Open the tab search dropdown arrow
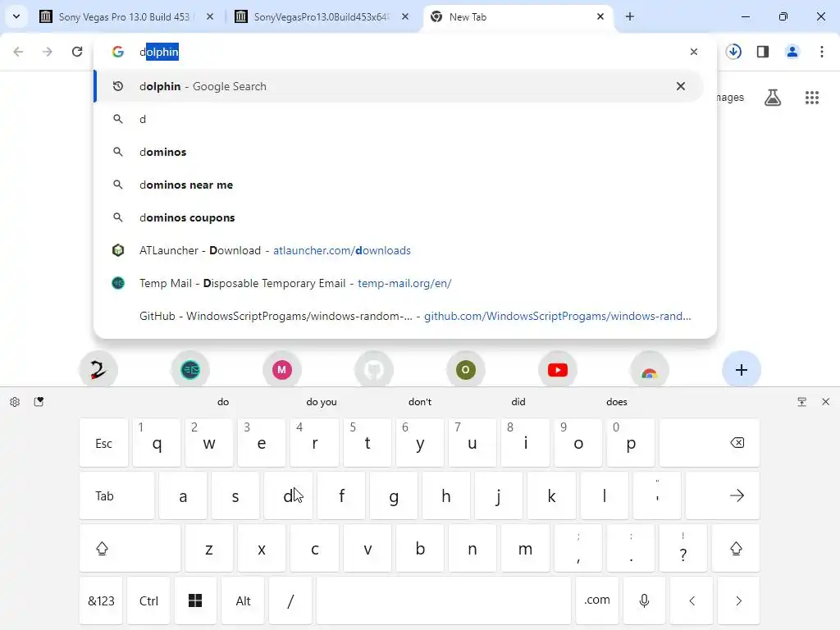The width and height of the screenshot is (840, 630). pos(16,16)
